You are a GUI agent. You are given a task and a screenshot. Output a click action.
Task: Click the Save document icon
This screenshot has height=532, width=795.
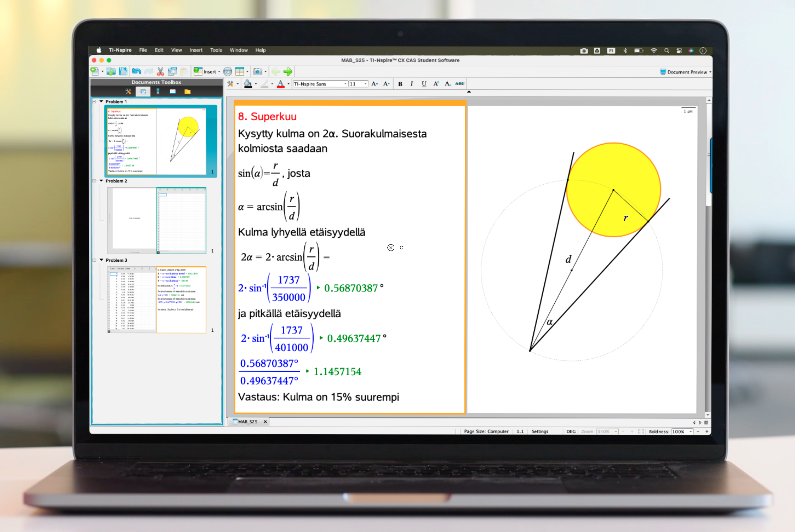pos(123,71)
